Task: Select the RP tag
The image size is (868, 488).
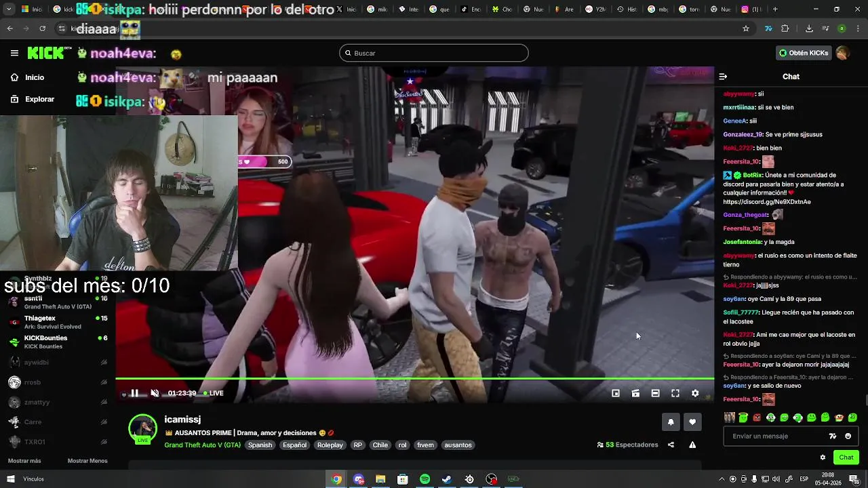Action: click(x=357, y=445)
